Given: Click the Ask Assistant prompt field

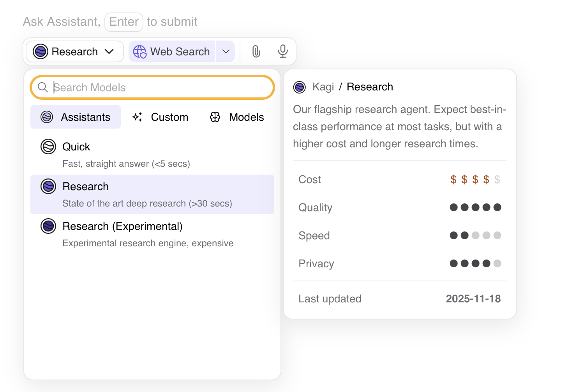Looking at the screenshot, I should tap(110, 21).
